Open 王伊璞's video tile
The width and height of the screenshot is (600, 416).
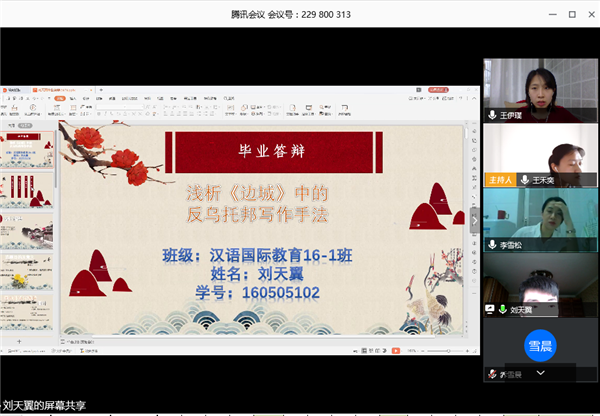(540, 86)
